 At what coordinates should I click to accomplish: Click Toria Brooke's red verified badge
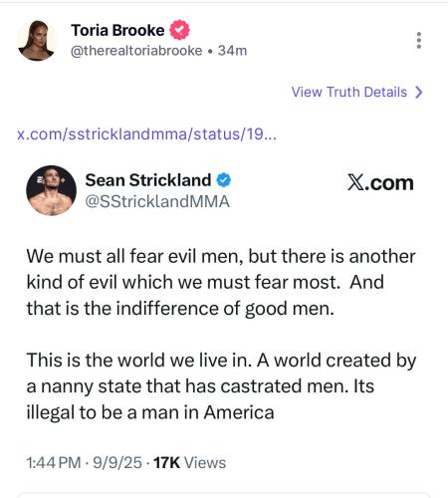pos(179,30)
